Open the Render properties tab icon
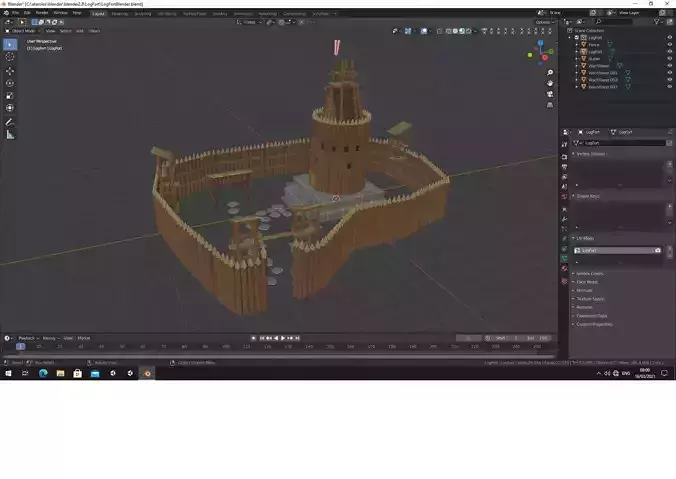676x479 pixels. (564, 157)
